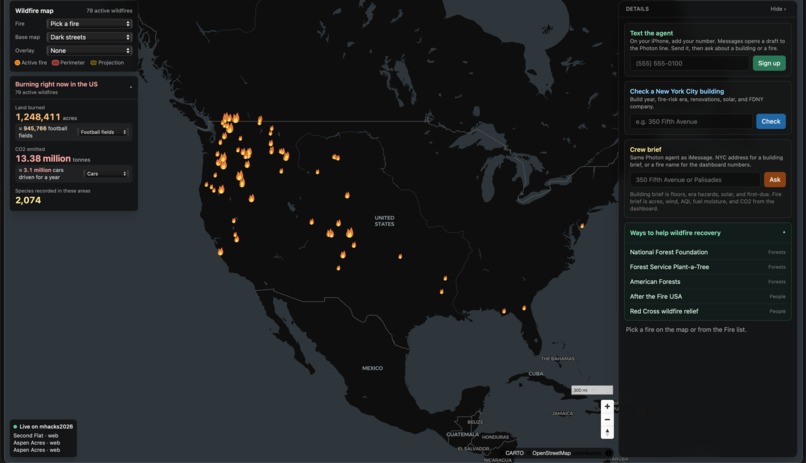Click the MEXICO map label
Screen dimensions: 806x463
coord(372,368)
